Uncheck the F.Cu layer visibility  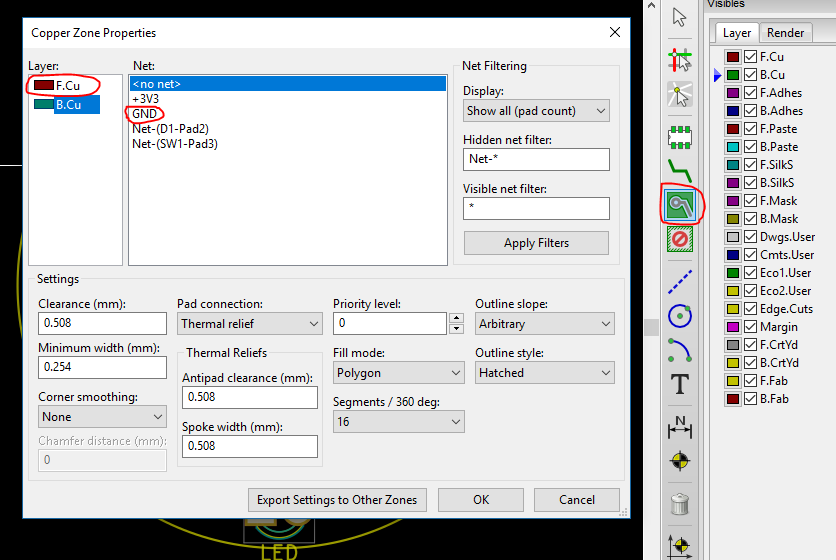coord(750,57)
